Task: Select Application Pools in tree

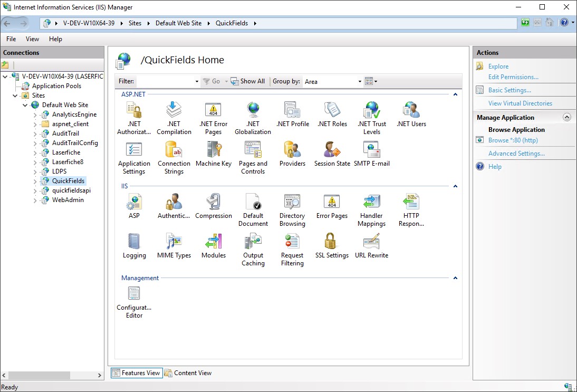Action: 56,86
